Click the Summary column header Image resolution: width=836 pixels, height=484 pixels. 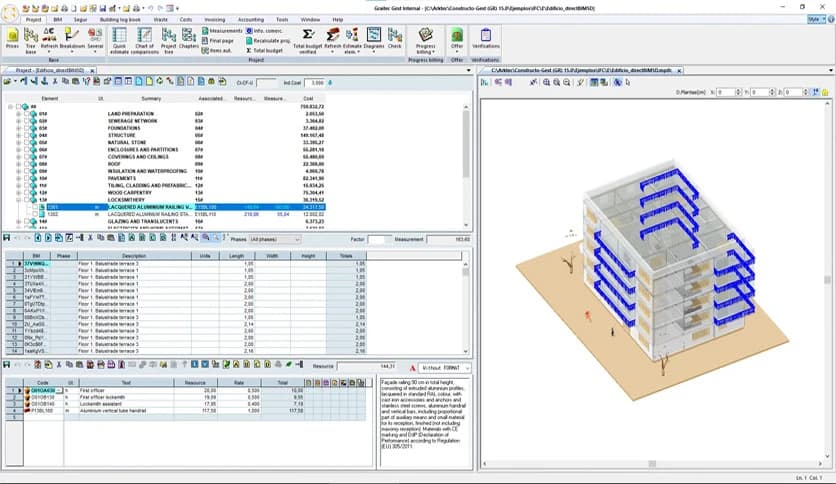[x=151, y=99]
